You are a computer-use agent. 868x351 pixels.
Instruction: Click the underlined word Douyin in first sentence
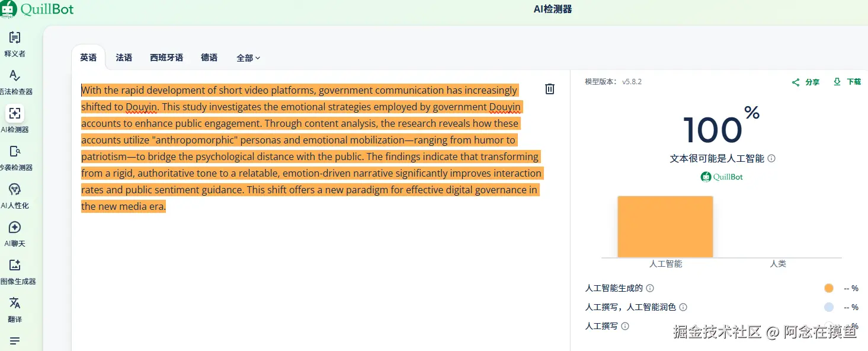point(142,107)
